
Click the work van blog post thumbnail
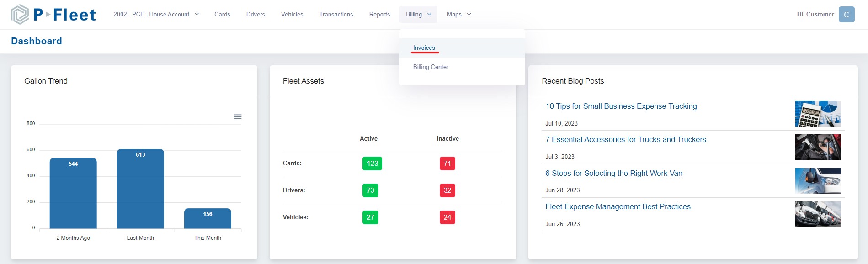coord(818,181)
